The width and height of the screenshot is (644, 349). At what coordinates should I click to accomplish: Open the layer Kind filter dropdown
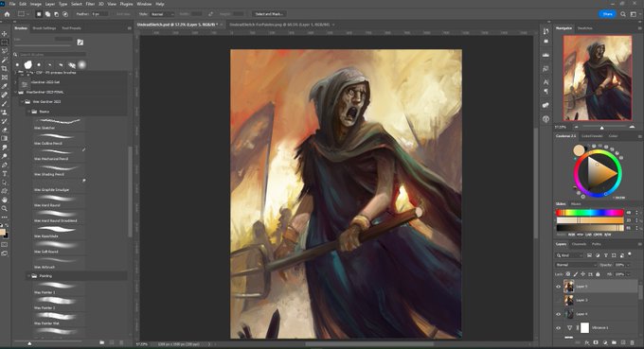click(x=570, y=255)
